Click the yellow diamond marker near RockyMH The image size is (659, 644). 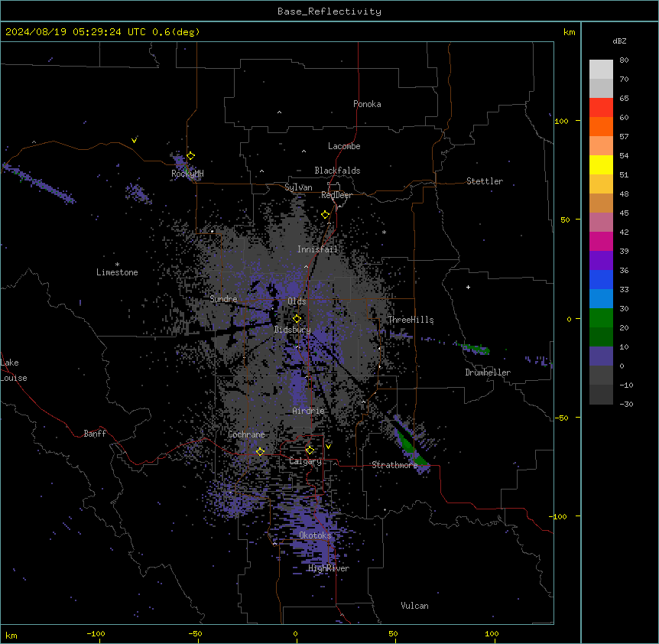(191, 156)
